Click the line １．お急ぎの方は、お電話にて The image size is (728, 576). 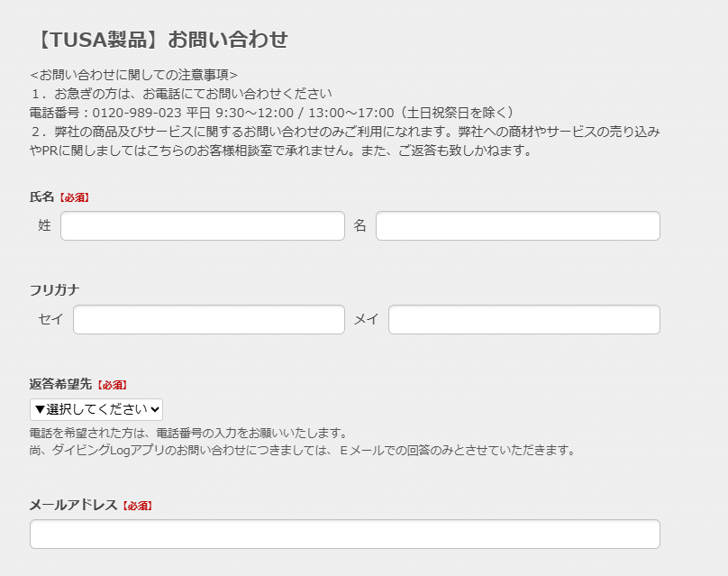pyautogui.click(x=181, y=94)
